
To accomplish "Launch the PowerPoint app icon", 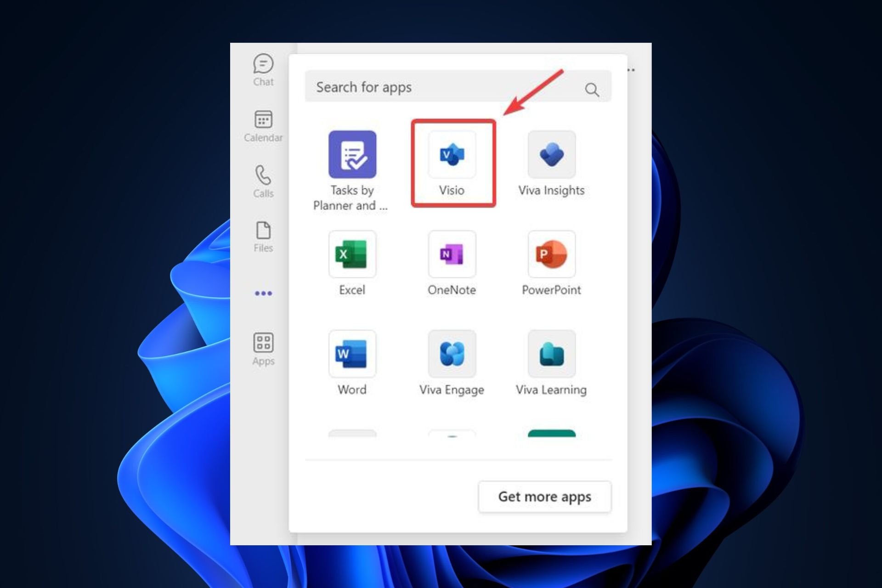I will pos(552,254).
